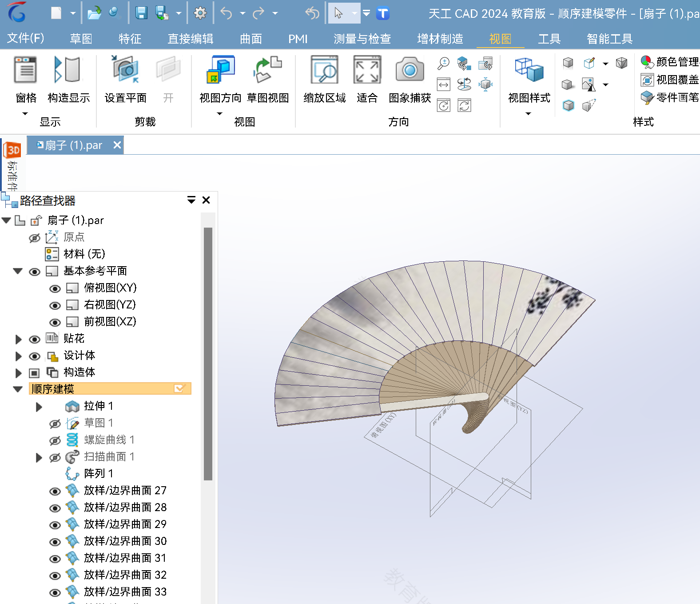
Task: Select 放样/边界曲面 30 in the tree
Action: [x=125, y=541]
